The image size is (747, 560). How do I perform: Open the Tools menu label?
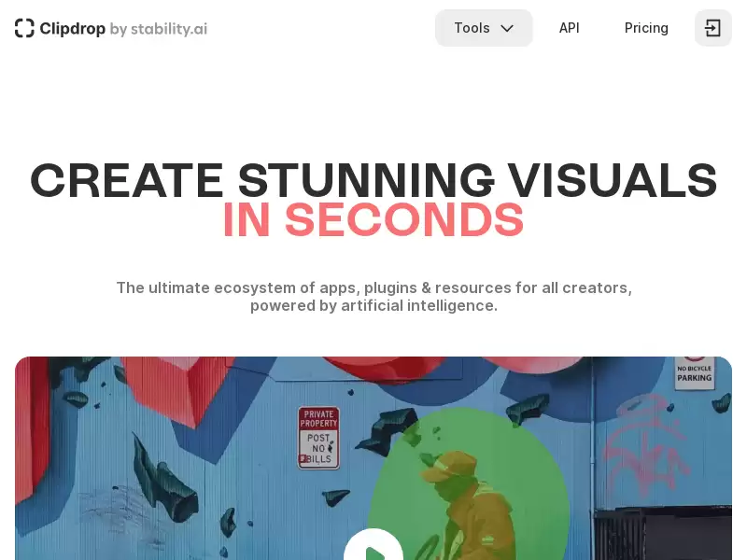pyautogui.click(x=472, y=28)
